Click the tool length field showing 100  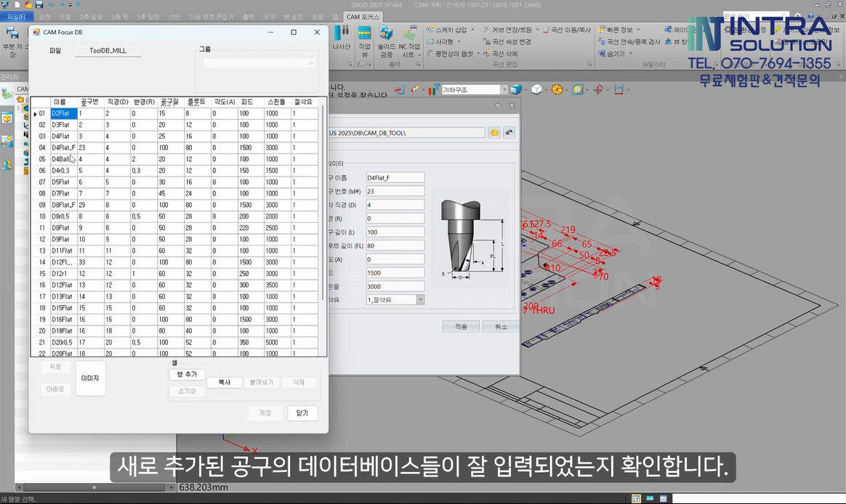pos(395,232)
